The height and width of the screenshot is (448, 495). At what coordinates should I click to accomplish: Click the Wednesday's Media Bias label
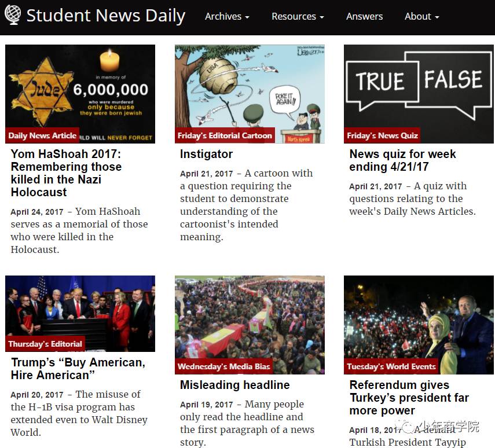coord(223,366)
